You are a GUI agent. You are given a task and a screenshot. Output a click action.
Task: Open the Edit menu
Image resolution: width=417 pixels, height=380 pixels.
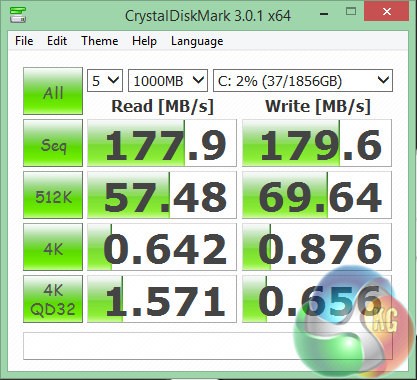(57, 41)
